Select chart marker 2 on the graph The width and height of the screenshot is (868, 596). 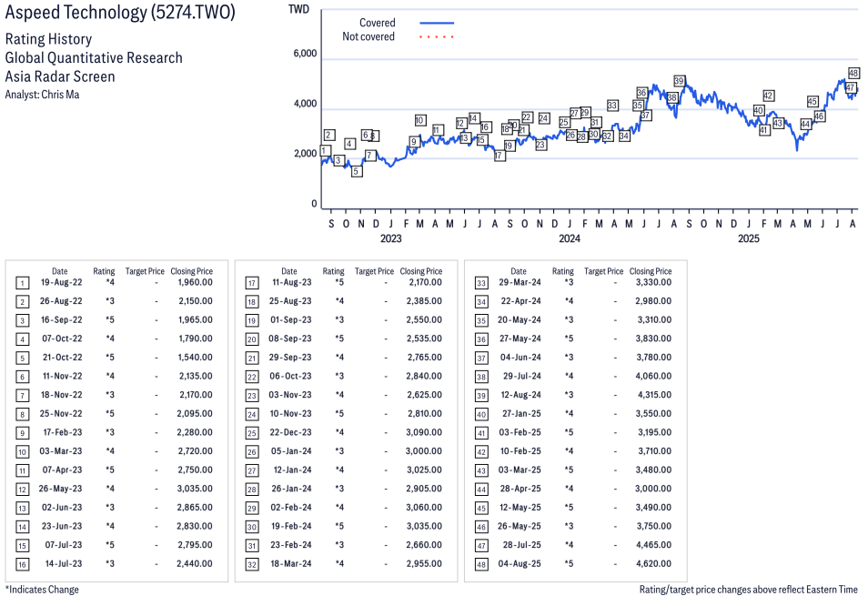pyautogui.click(x=328, y=135)
